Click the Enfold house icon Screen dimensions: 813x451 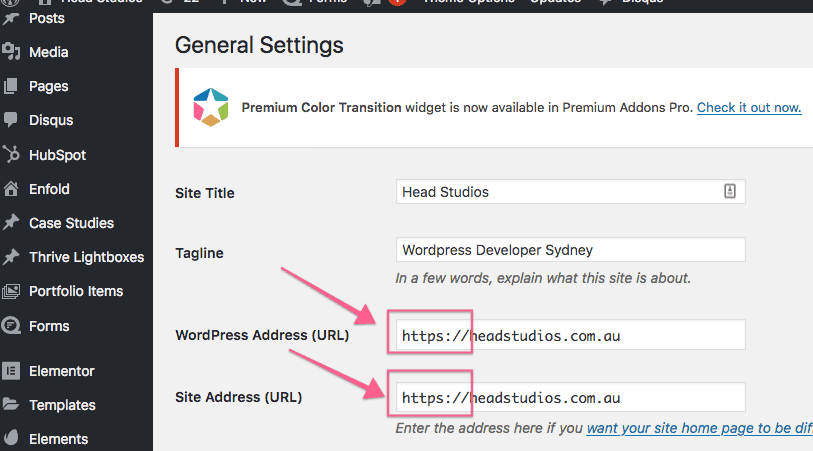[11, 189]
